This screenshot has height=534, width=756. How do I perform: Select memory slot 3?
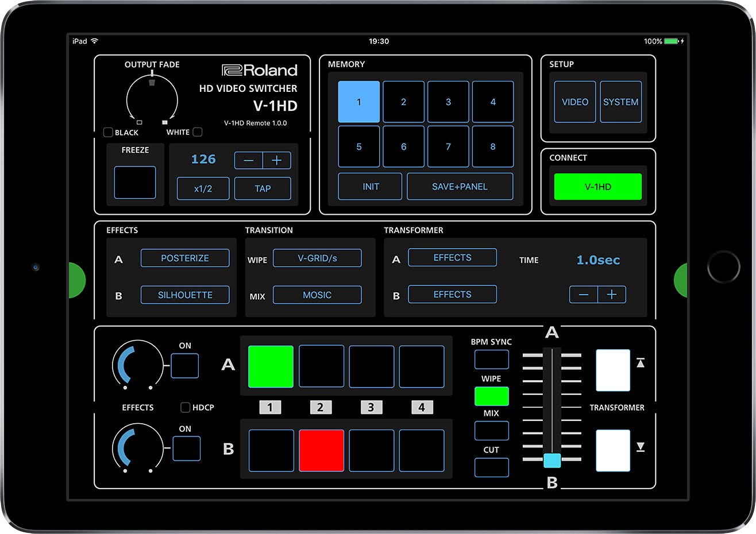449,102
